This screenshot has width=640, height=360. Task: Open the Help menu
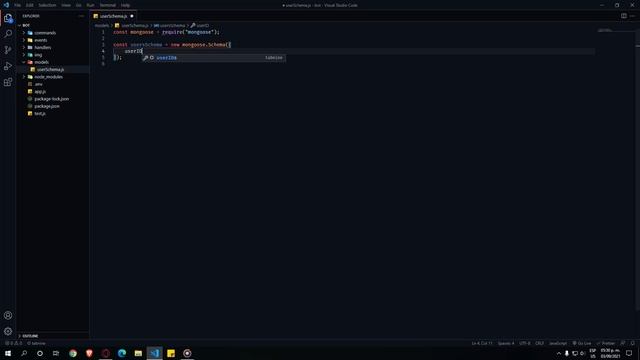pos(125,5)
